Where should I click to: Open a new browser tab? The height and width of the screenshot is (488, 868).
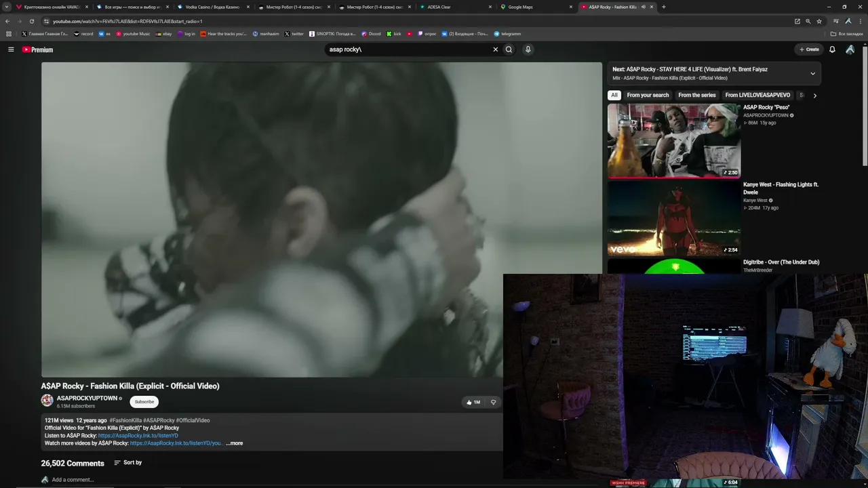pyautogui.click(x=663, y=7)
